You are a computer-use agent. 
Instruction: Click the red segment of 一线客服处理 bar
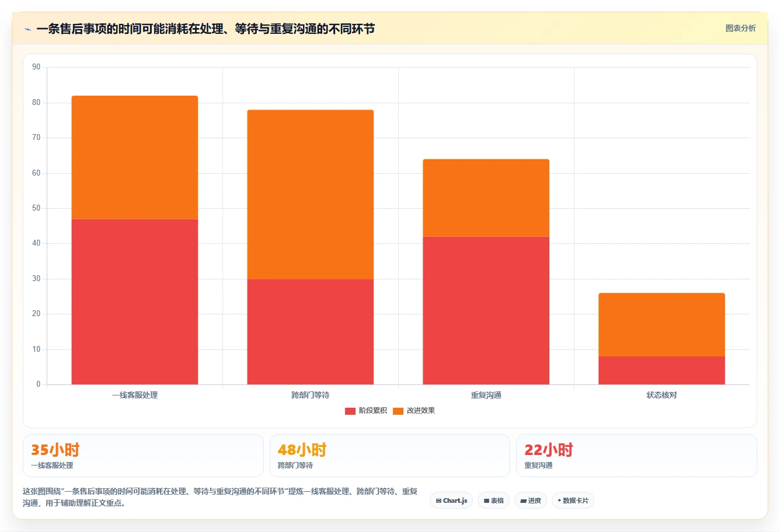point(135,302)
